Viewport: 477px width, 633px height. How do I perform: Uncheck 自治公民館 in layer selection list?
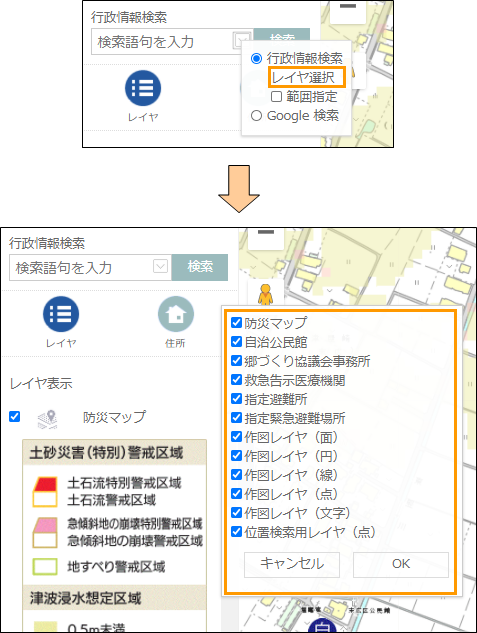[236, 342]
